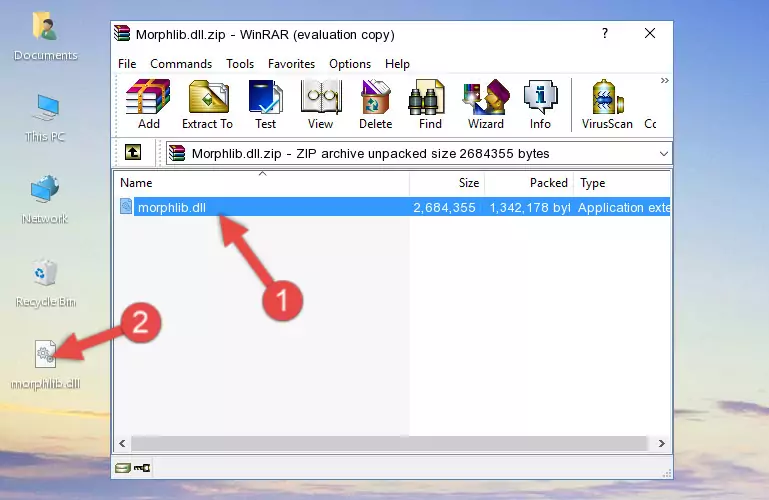Open the archive path dropdown

664,153
